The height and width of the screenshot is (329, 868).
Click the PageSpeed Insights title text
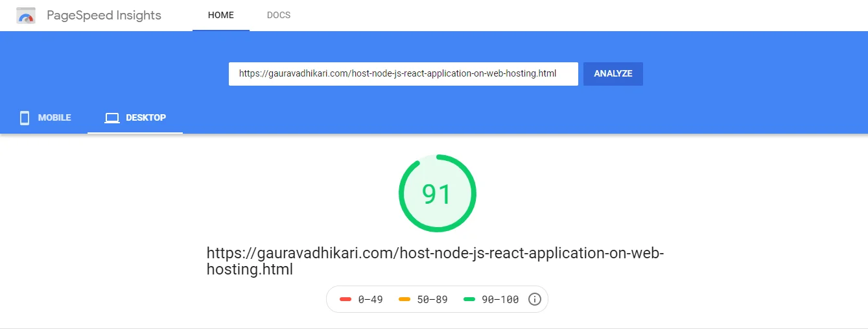(104, 16)
